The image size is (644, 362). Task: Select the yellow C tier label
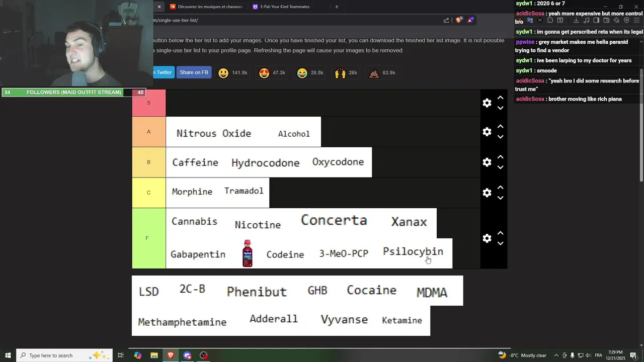point(149,193)
